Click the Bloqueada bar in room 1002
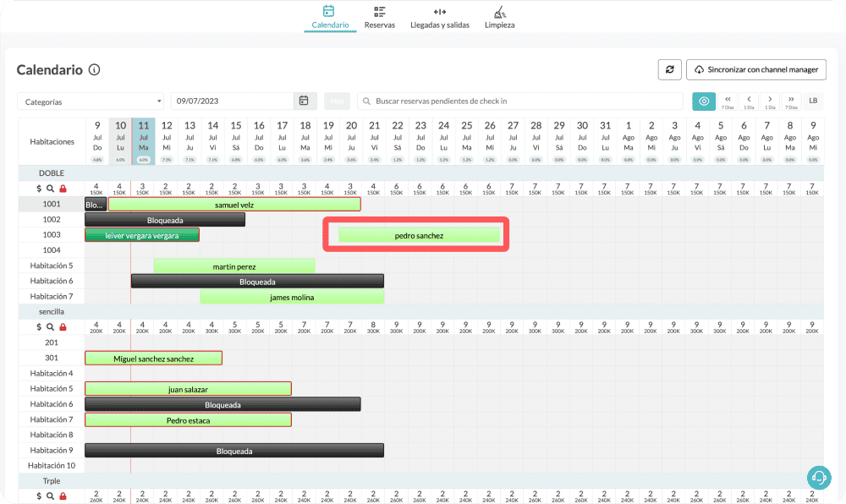 coord(165,220)
